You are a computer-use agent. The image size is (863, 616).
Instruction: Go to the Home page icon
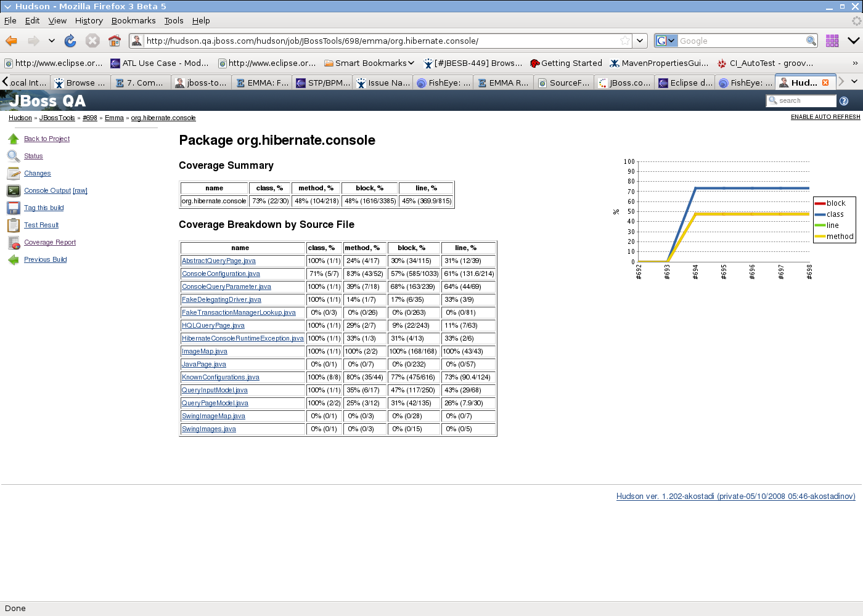coord(115,41)
